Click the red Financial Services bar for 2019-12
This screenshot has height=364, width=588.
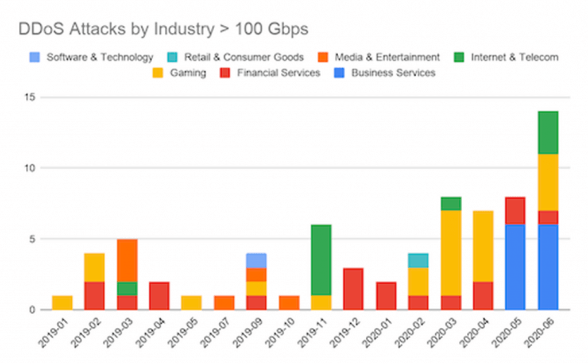tap(354, 288)
